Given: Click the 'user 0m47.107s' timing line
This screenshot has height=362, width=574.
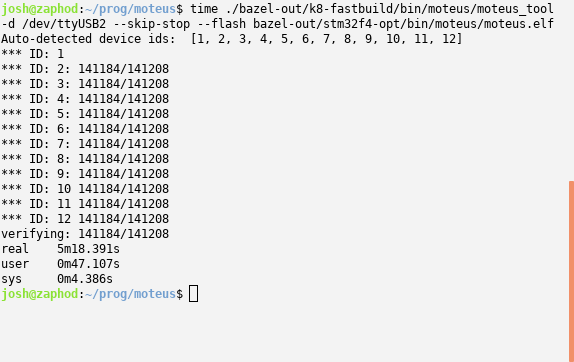Looking at the screenshot, I should [60, 264].
